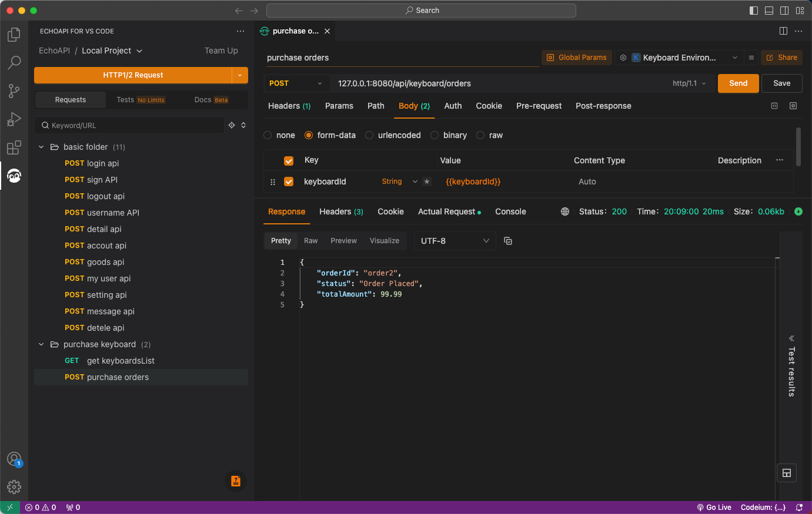Click the globe network icon near Status

click(565, 211)
